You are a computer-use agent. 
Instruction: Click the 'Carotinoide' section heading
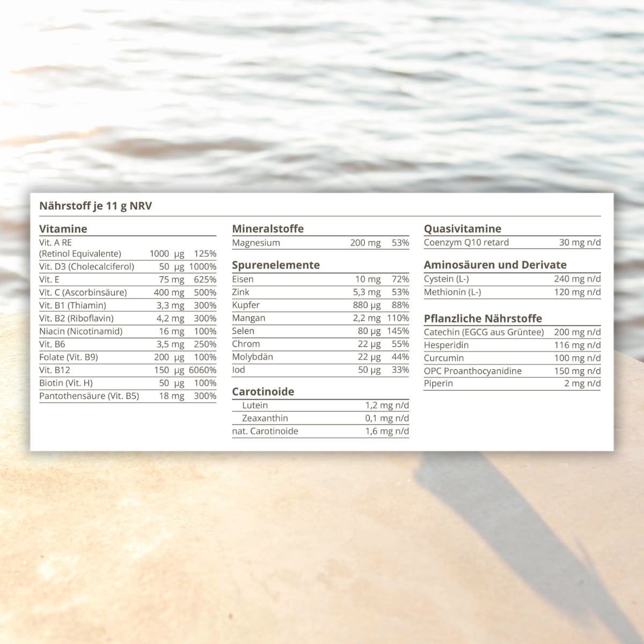pos(263,392)
